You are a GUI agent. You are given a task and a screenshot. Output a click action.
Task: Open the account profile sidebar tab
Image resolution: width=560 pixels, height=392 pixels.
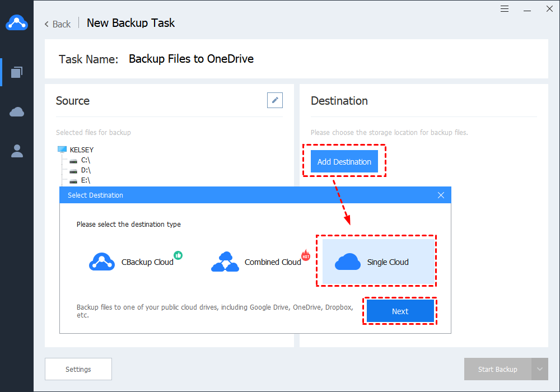point(17,151)
